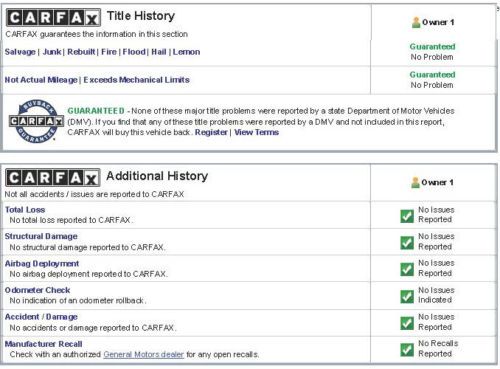
Task: Click 'CARFAX guarantees the information in this section'
Action: point(97,34)
